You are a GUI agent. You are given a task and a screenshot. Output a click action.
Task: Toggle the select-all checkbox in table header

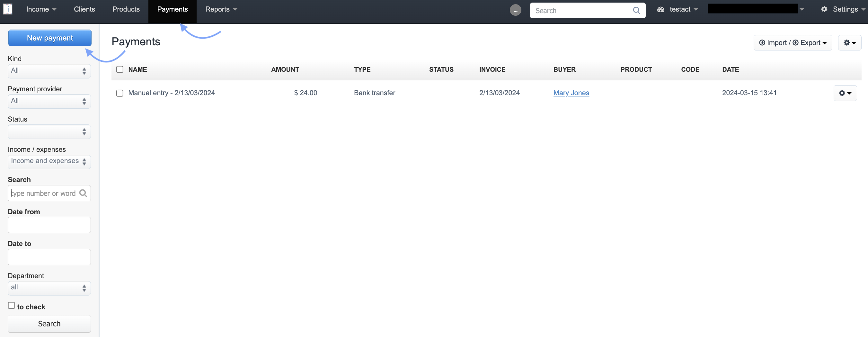[x=120, y=69]
